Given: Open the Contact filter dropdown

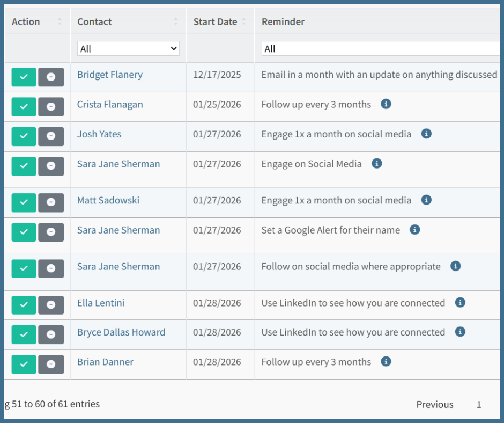Looking at the screenshot, I should 128,49.
